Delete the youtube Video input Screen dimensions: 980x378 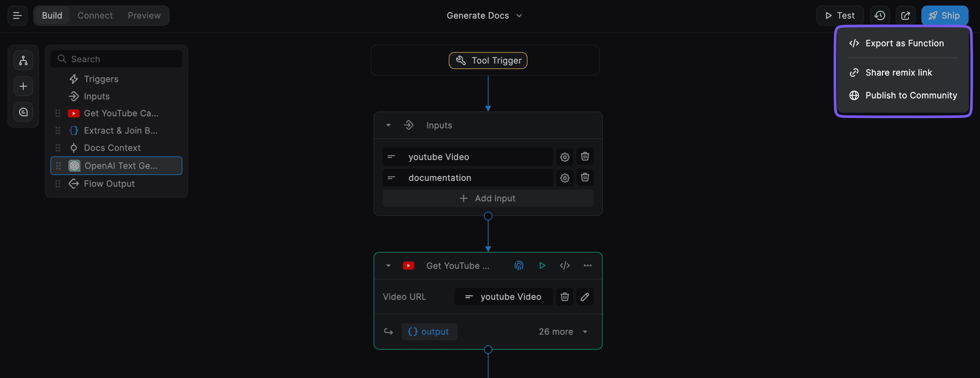pyautogui.click(x=585, y=156)
